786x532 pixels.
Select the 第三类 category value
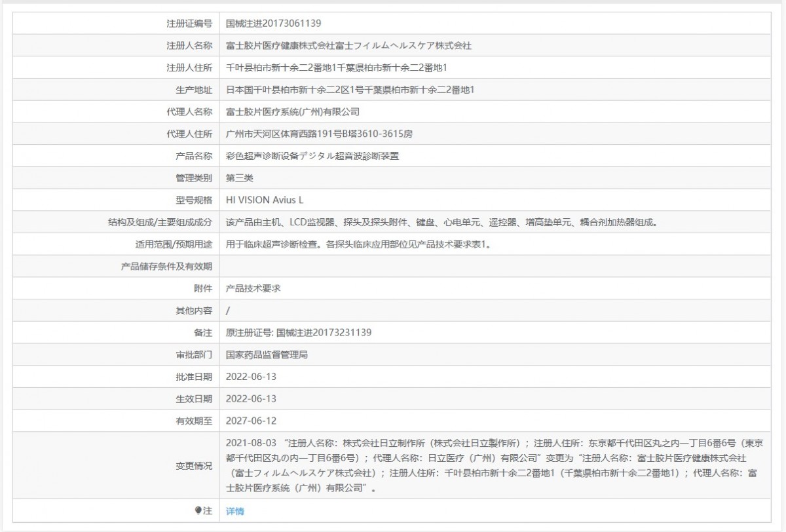240,178
